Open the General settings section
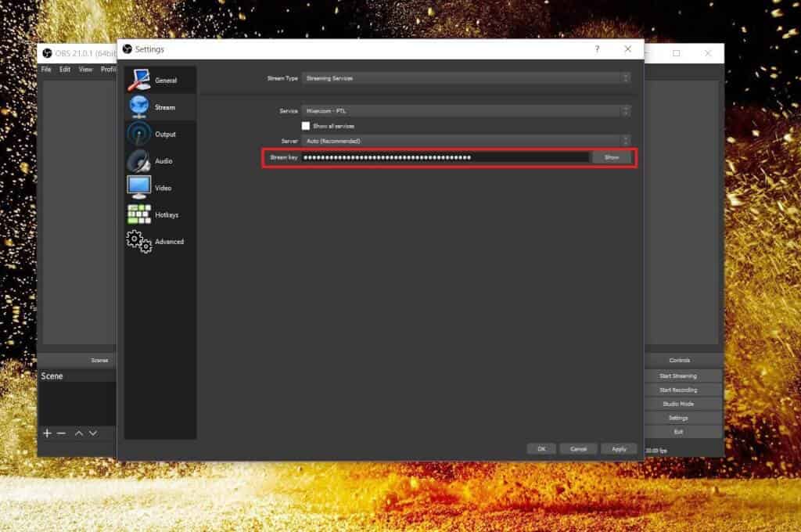This screenshot has height=532, width=801. pos(160,81)
